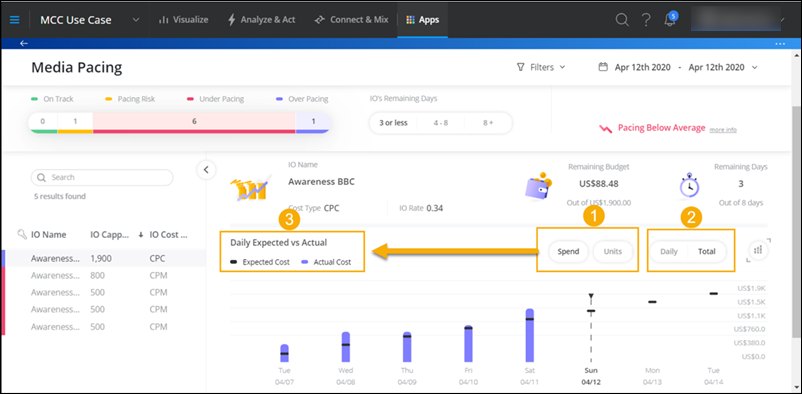Open the notifications bell
The image size is (802, 394).
tap(670, 20)
